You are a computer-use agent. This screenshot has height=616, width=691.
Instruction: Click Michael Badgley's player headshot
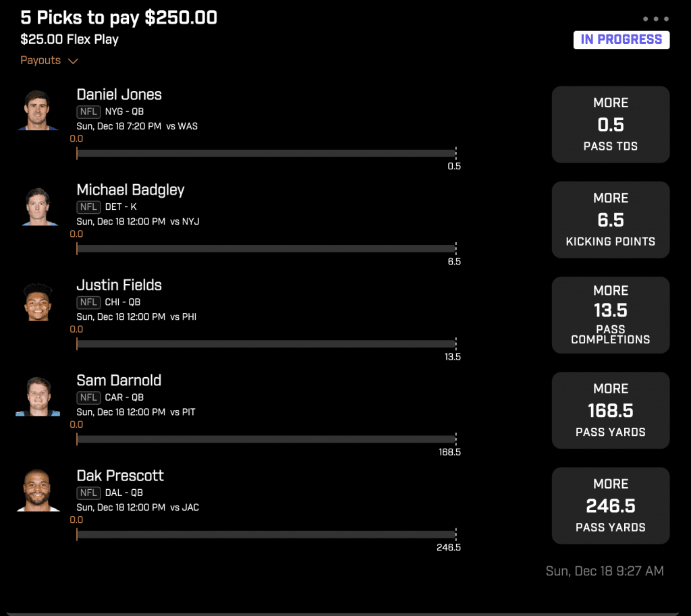pyautogui.click(x=38, y=206)
